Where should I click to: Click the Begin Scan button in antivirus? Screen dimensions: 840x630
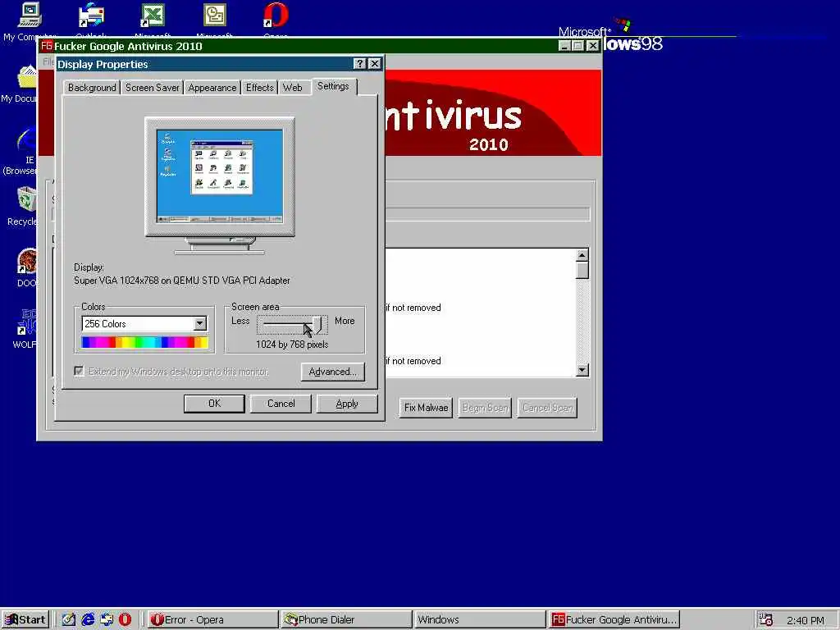tap(485, 408)
